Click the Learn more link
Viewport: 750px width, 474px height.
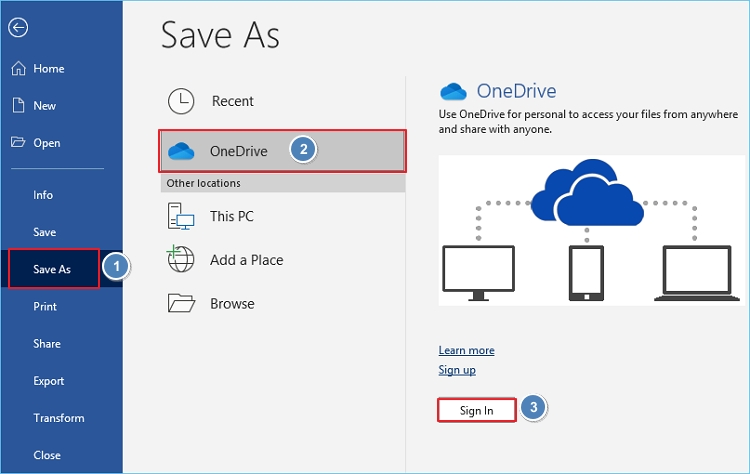point(466,350)
